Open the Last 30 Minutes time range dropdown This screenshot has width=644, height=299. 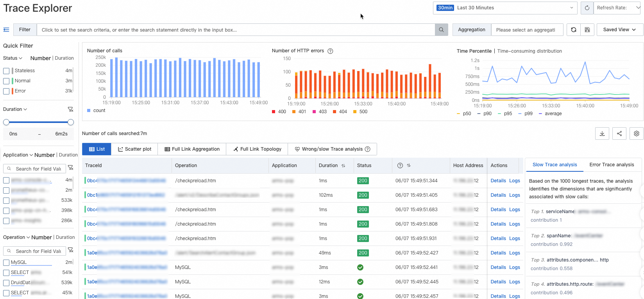pyautogui.click(x=505, y=8)
